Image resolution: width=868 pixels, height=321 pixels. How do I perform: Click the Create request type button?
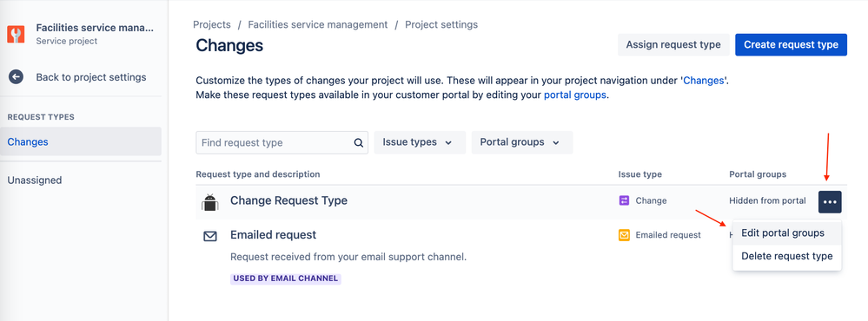791,45
